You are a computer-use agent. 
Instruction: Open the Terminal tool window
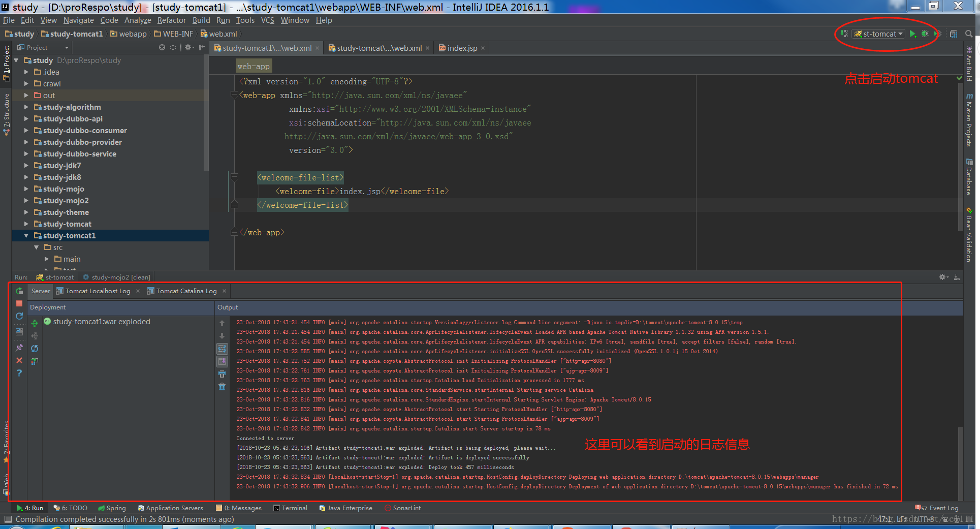[290, 508]
